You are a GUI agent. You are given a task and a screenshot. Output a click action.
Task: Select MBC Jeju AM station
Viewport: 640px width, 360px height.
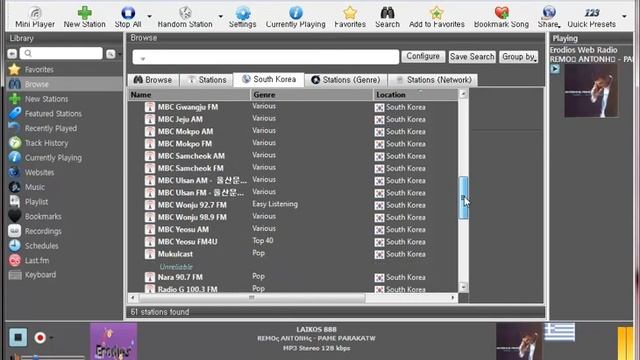(x=180, y=120)
